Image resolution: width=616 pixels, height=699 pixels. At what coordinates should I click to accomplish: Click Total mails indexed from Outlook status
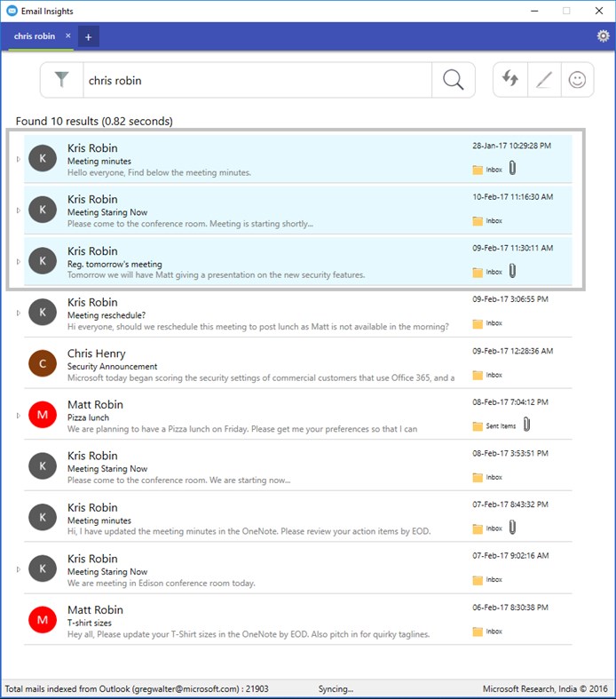(137, 688)
